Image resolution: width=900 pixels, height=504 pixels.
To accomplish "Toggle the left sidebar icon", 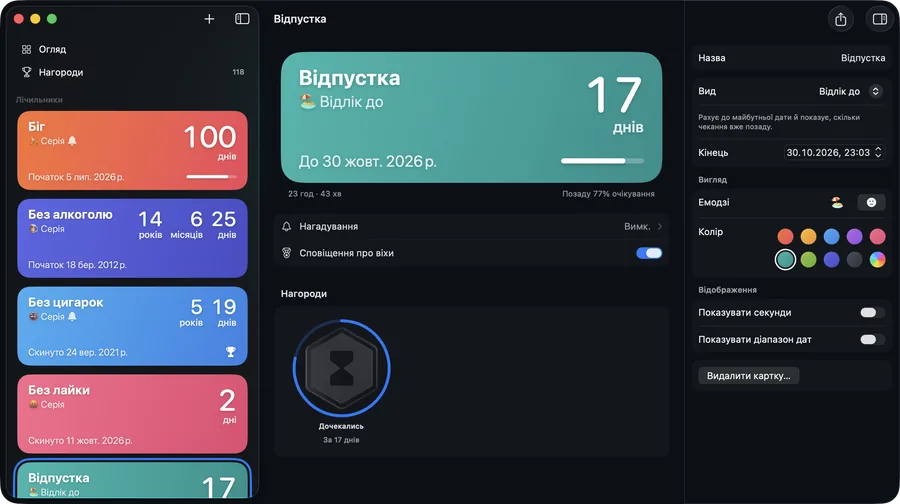I will click(242, 19).
